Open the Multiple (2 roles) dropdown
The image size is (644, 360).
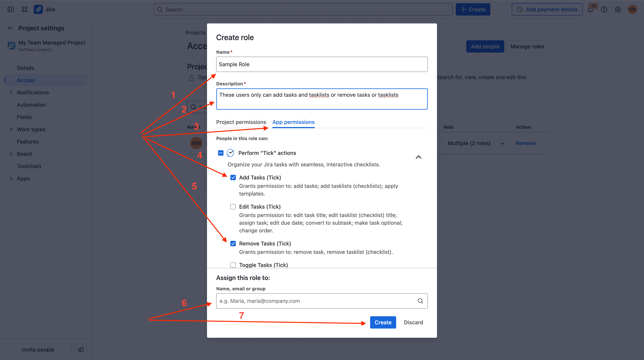(x=476, y=143)
